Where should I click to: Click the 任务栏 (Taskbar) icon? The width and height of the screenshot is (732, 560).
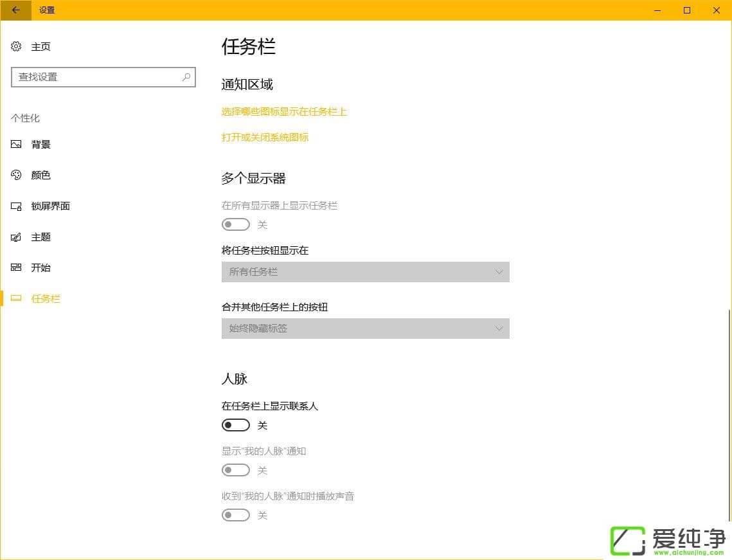[x=16, y=298]
